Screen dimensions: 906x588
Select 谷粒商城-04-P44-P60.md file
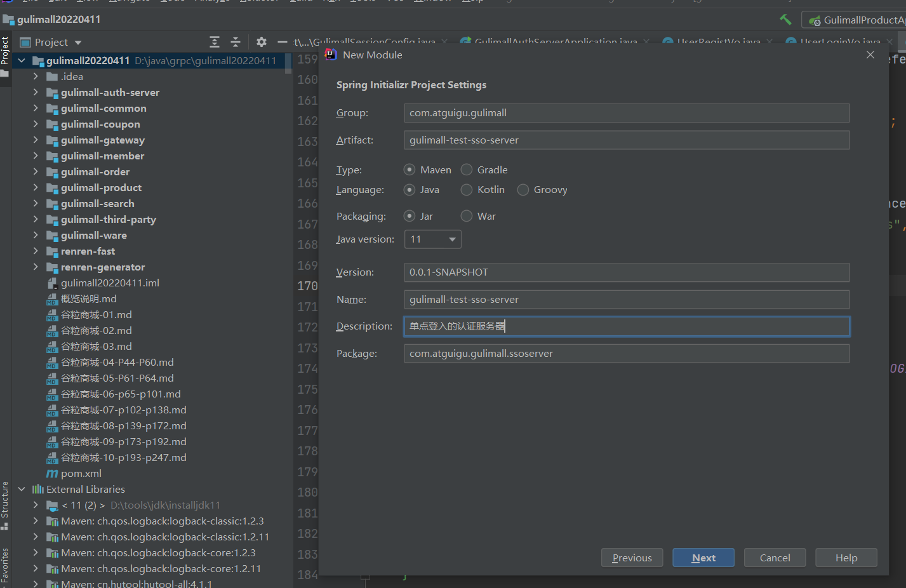[117, 363]
